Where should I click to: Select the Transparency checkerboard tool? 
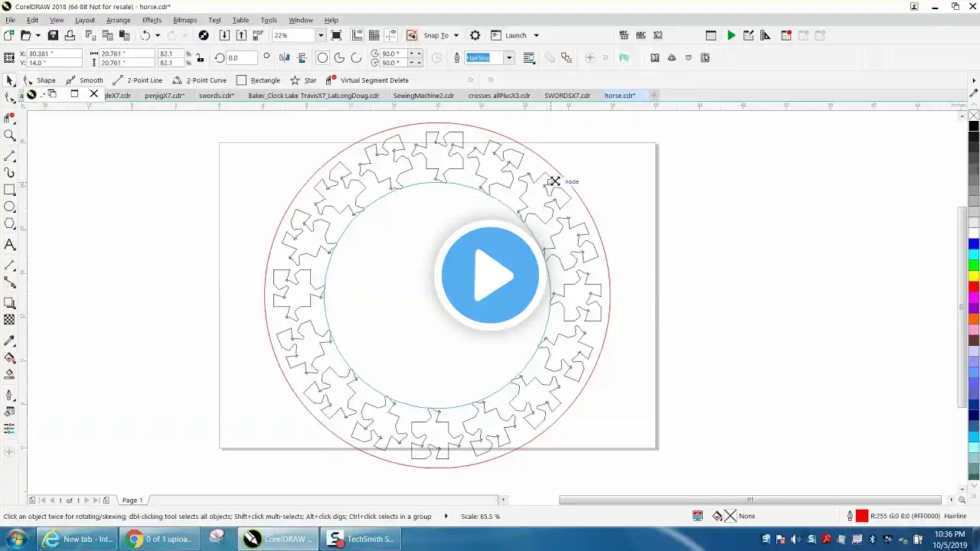coord(10,320)
